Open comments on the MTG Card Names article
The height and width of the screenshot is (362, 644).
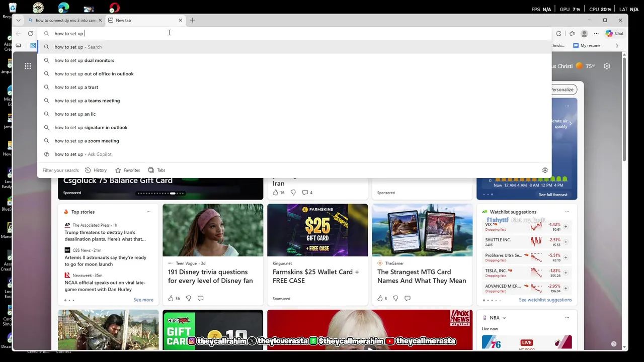[x=408, y=298]
